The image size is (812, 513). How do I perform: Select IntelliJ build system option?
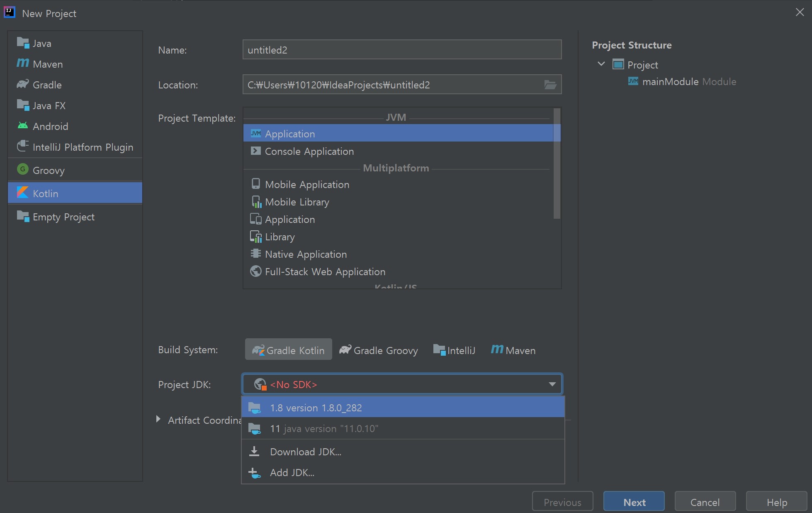[455, 350]
